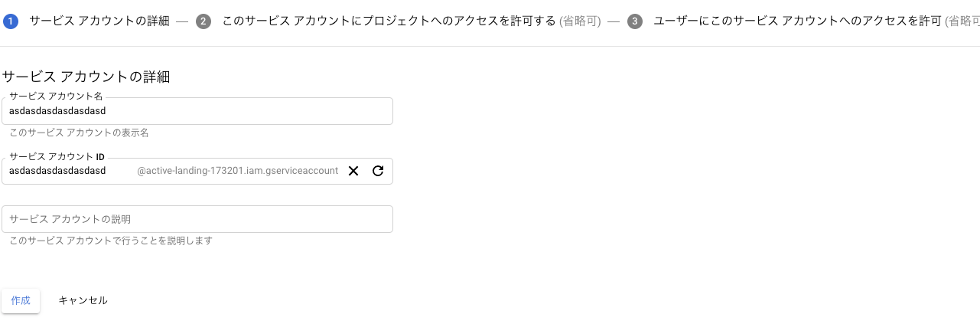The width and height of the screenshot is (980, 334).
Task: Focus the サービス アカウント名 text field
Action: 197,111
